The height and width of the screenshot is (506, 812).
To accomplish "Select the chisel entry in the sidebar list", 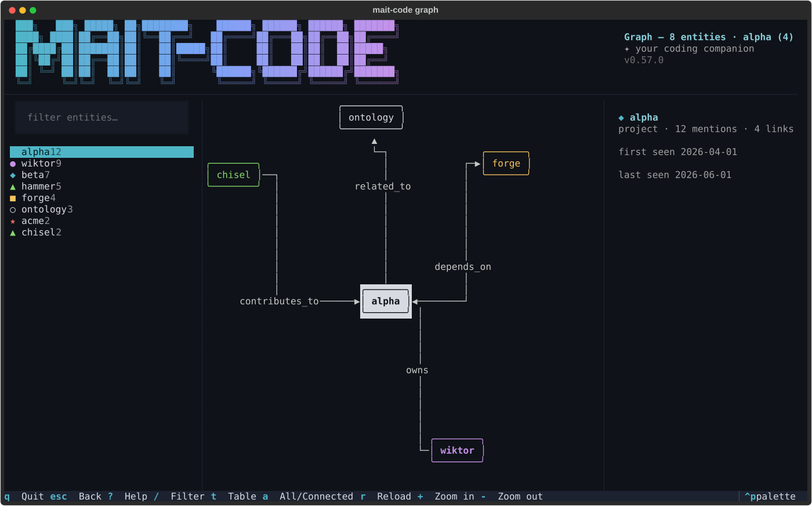I will coord(101,233).
